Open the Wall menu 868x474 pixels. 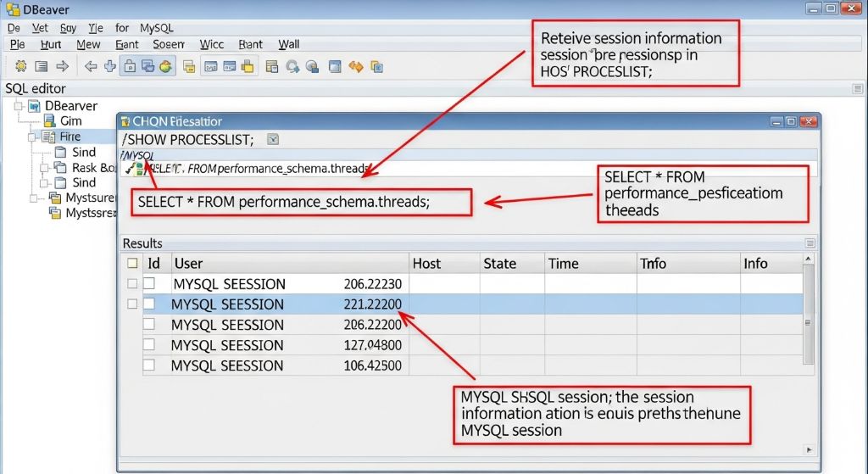point(288,44)
